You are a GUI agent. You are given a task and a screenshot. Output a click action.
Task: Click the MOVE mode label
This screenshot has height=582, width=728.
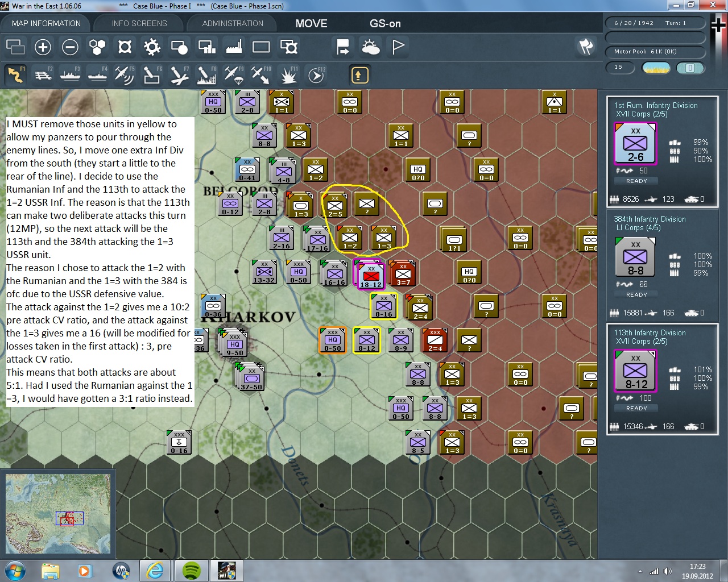pyautogui.click(x=311, y=23)
